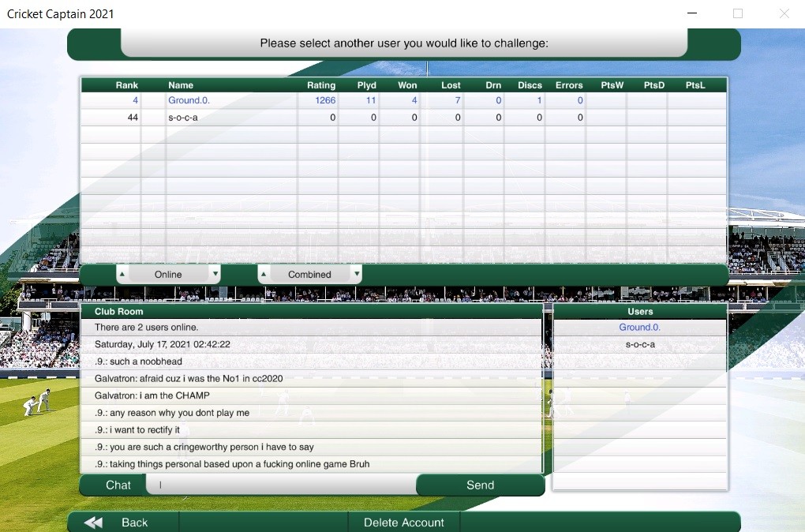Screen dimensions: 805x532
Task: Maximize the Cricket Captain 2021 window
Action: point(738,13)
